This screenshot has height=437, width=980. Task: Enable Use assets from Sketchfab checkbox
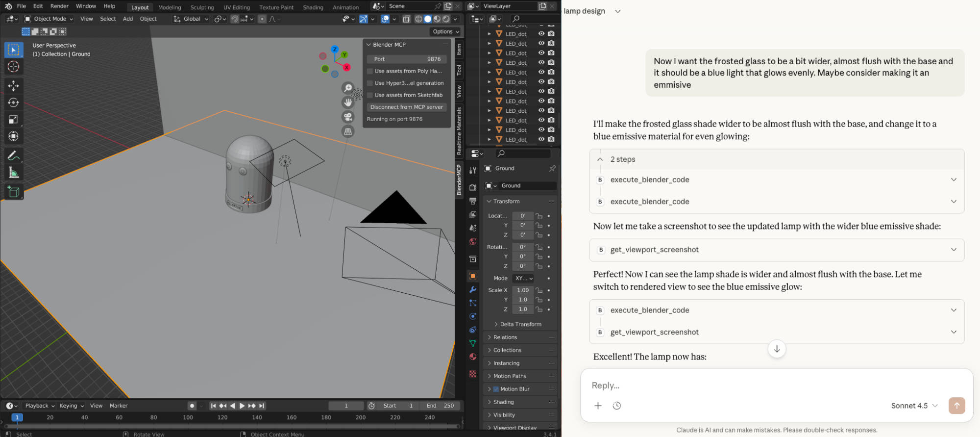pos(370,95)
